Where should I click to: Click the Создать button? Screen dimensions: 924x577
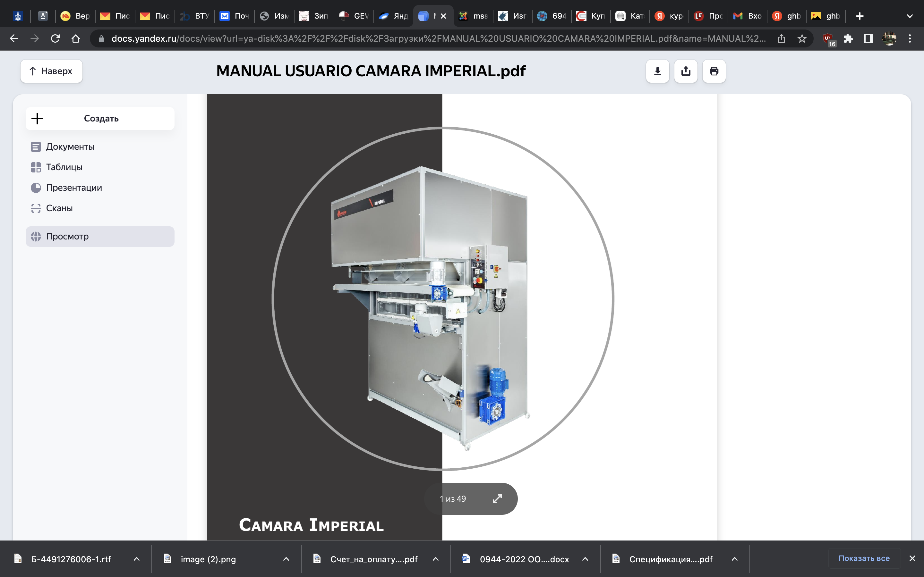[x=100, y=119]
